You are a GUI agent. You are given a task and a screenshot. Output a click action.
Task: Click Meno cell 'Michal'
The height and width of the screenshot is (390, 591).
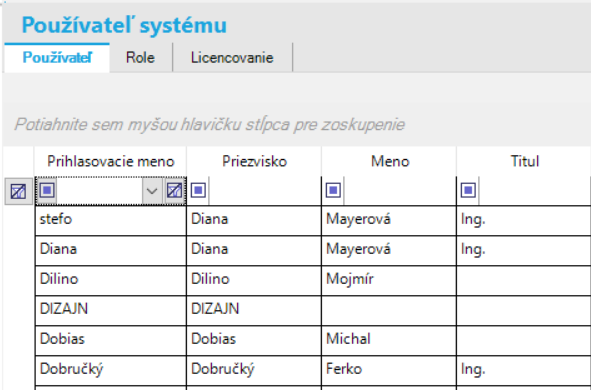(389, 340)
